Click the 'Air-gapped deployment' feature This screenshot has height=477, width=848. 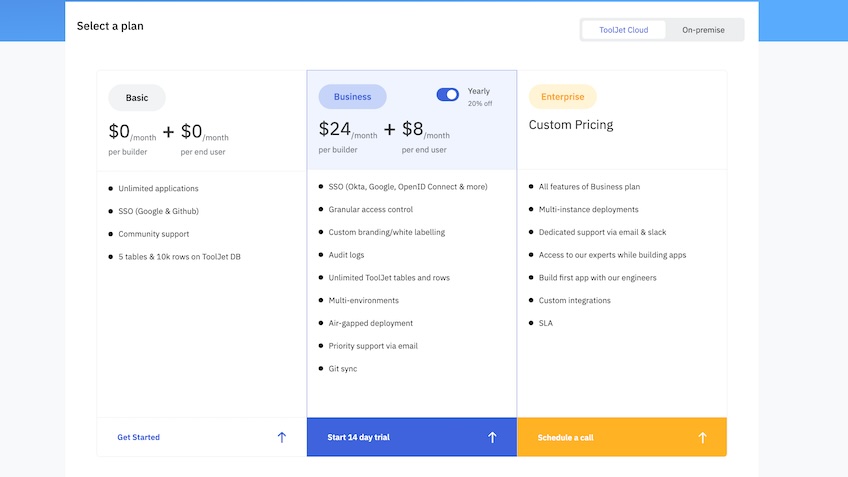click(370, 323)
